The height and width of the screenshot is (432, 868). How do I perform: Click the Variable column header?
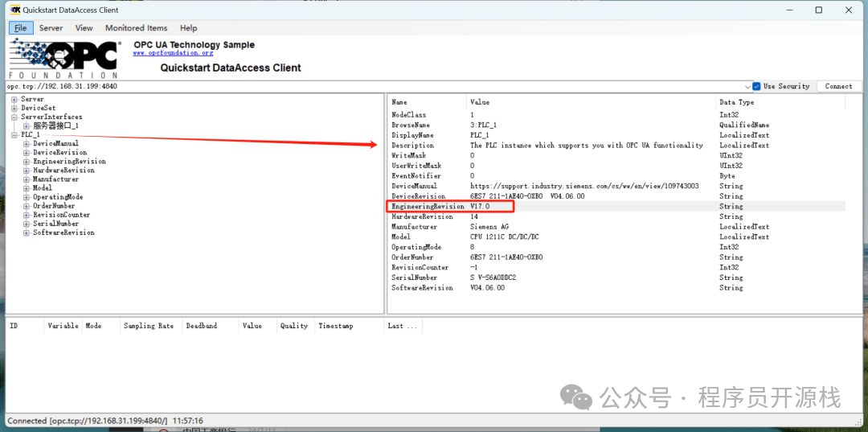(x=63, y=326)
